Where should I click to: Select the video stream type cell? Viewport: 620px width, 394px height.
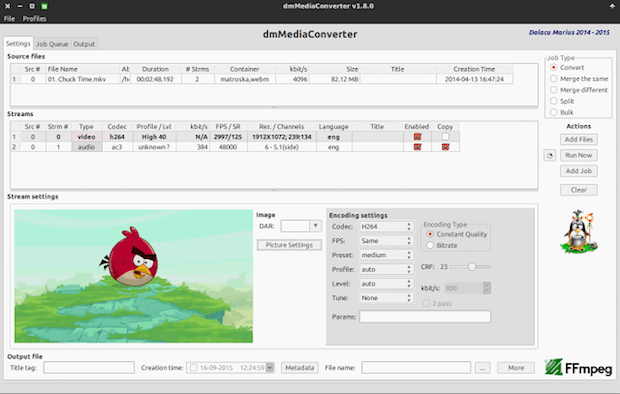click(x=87, y=137)
